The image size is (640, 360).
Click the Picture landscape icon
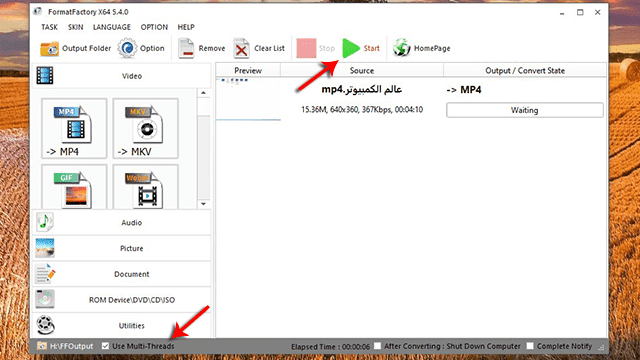45,248
